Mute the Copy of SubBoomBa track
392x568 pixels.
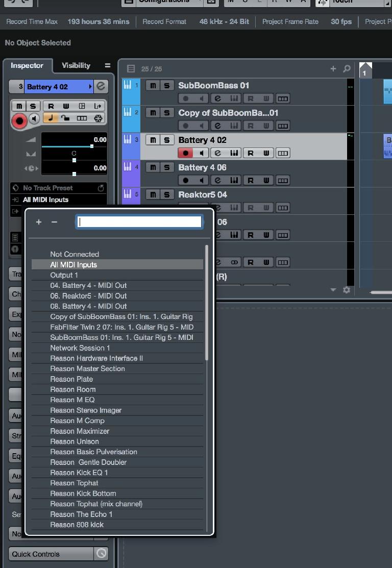(153, 113)
